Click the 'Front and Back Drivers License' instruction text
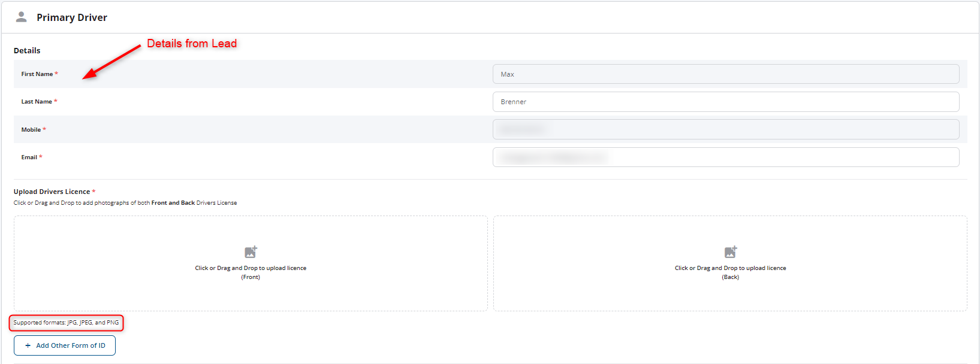Screen dimensions: 980x364 pos(194,203)
